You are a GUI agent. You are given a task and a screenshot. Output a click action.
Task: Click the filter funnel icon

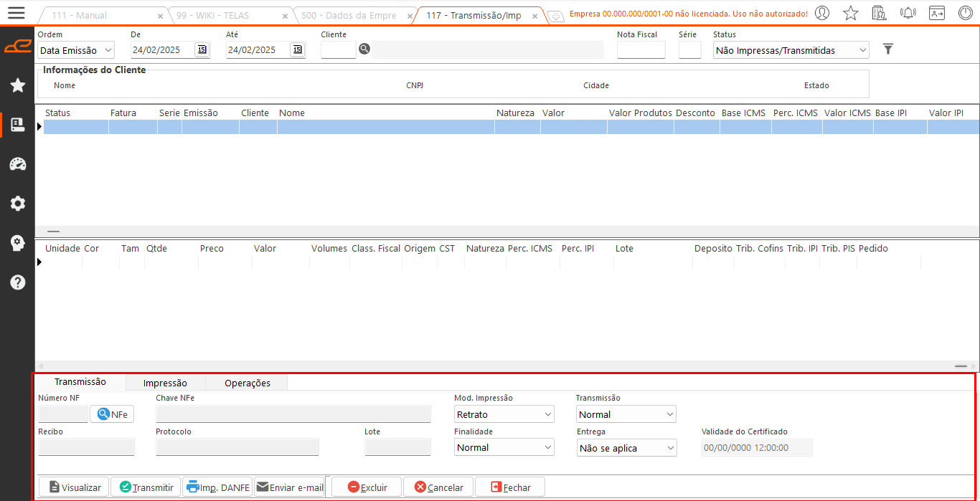coord(888,49)
